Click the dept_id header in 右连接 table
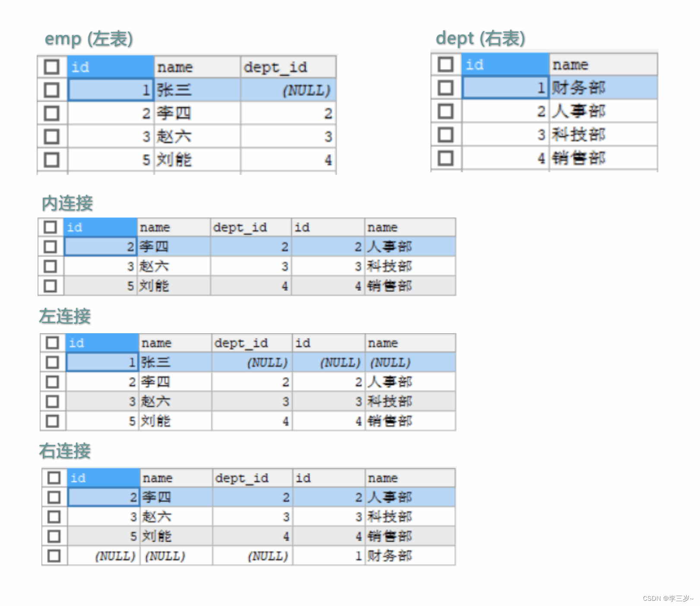This screenshot has height=606, width=700. [252, 478]
